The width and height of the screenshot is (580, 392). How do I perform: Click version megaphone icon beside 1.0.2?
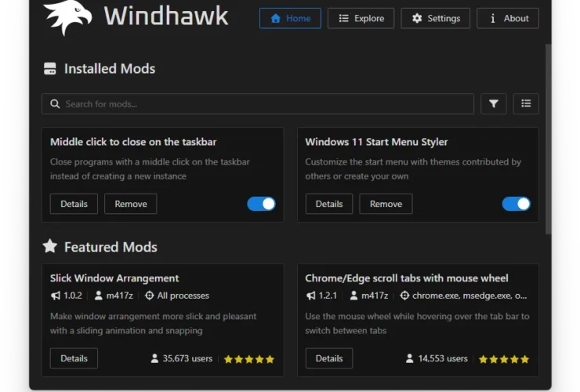pos(56,296)
